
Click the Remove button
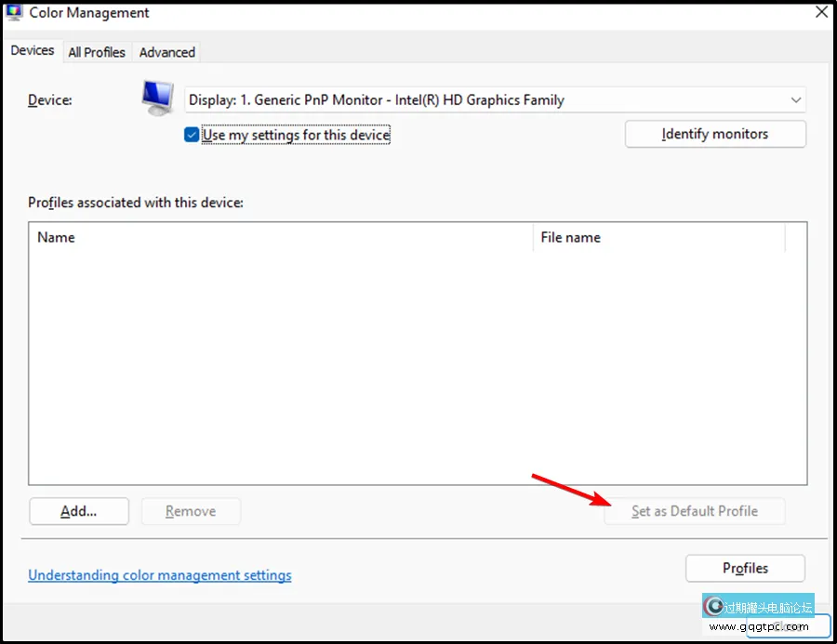191,511
